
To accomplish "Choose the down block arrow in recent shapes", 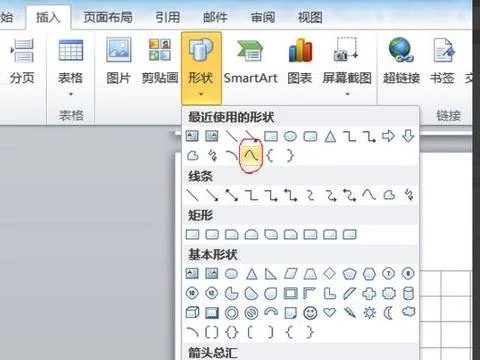I will pyautogui.click(x=408, y=136).
